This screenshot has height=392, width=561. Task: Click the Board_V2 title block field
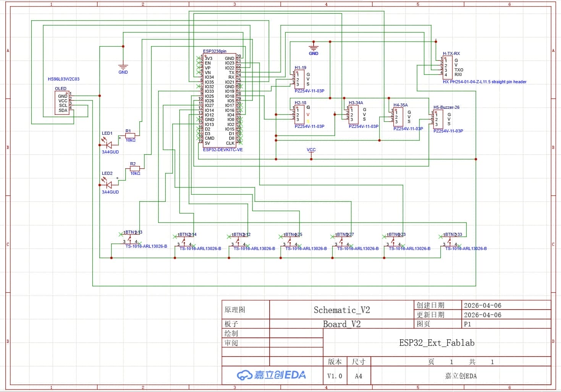tap(342, 324)
